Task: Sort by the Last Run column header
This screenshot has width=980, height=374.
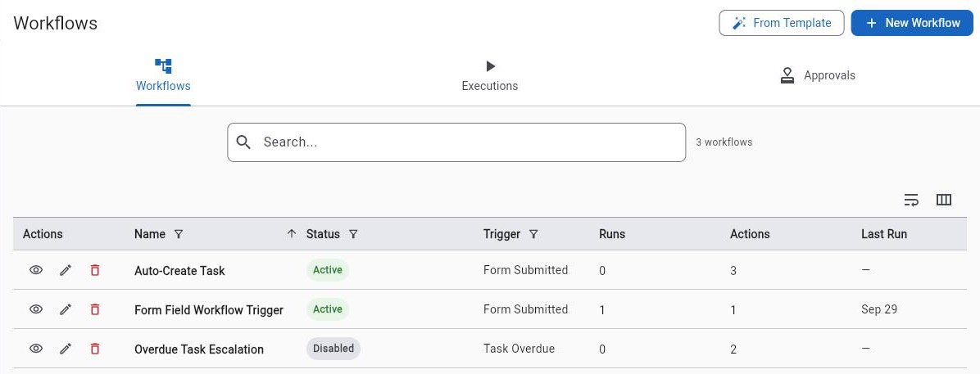Action: point(884,234)
